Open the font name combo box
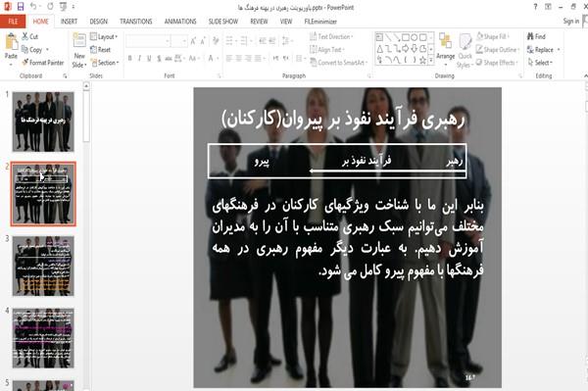 pos(148,41)
